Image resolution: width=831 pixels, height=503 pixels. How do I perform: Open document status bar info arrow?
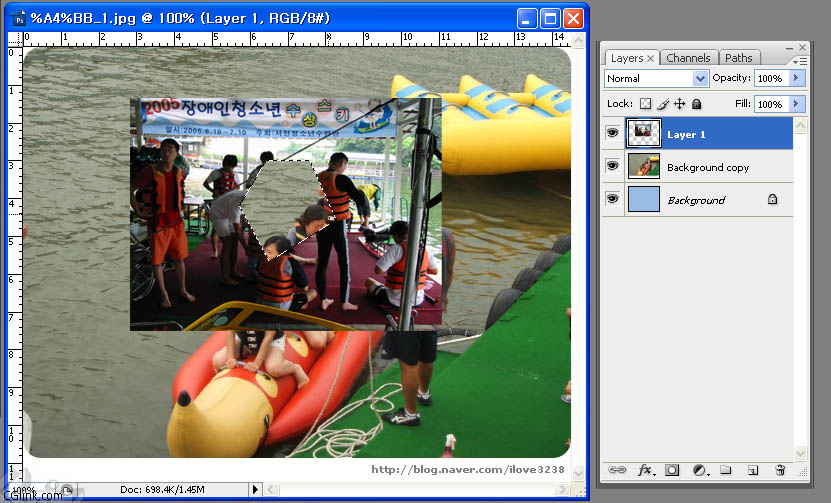point(255,489)
